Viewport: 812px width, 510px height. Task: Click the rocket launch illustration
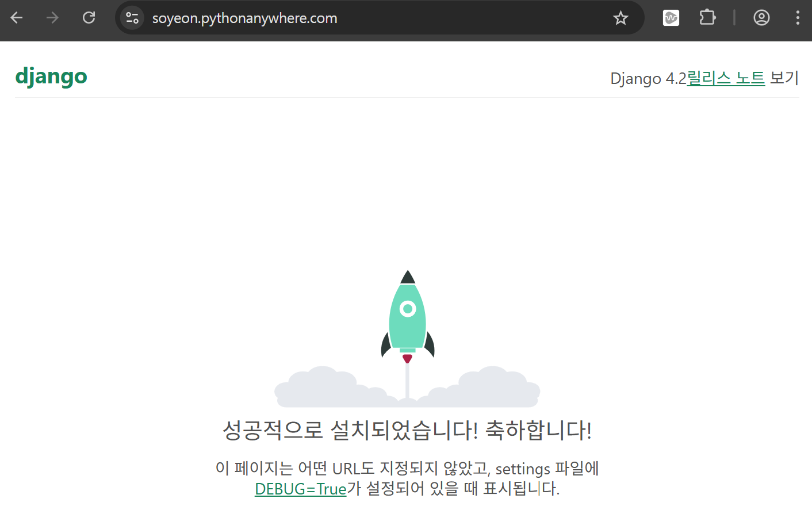coord(407,339)
